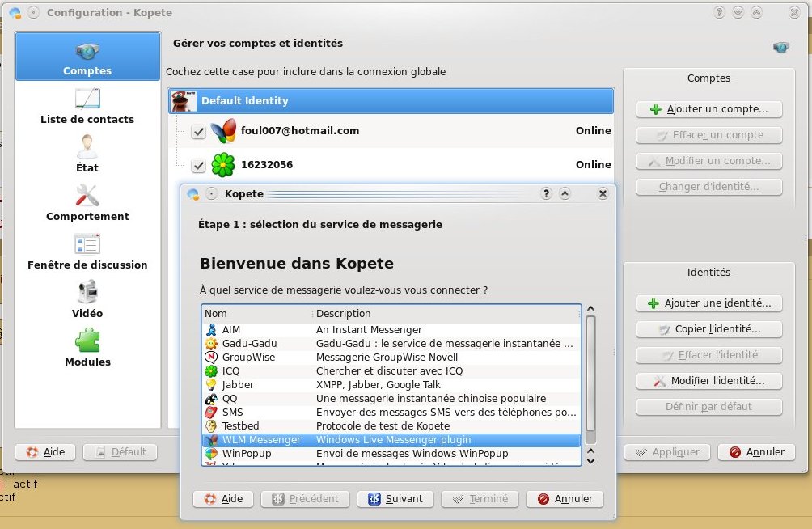This screenshot has width=812, height=529.
Task: Select account number 16232056
Action: click(267, 165)
